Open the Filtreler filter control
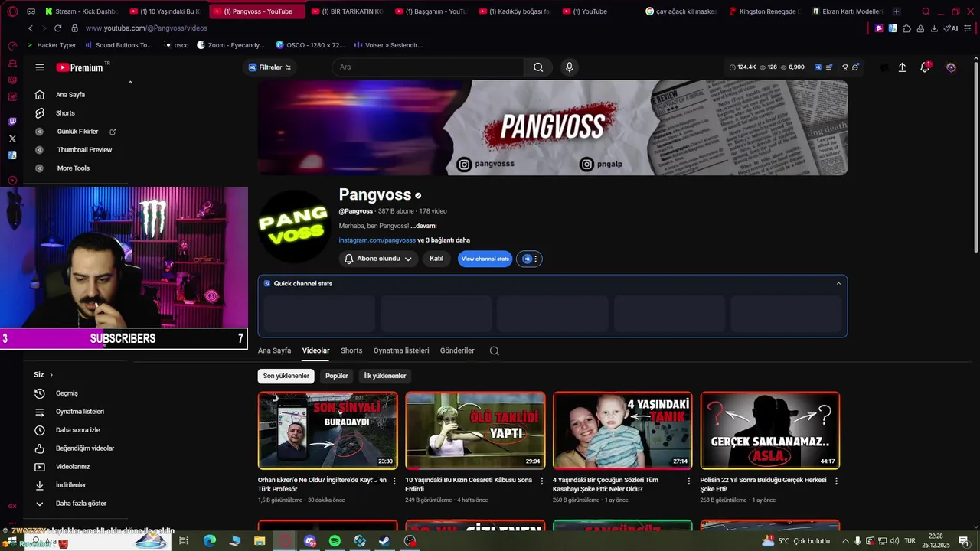This screenshot has height=551, width=980. coord(269,67)
